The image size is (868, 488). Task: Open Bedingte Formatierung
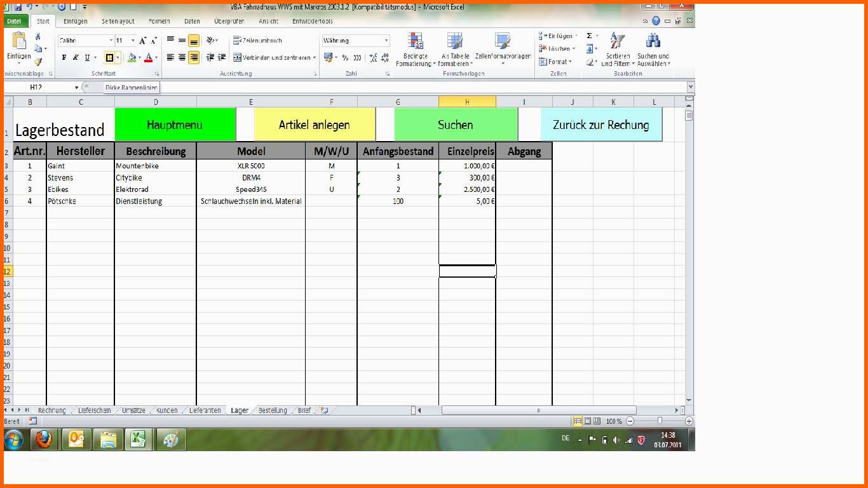click(x=416, y=50)
